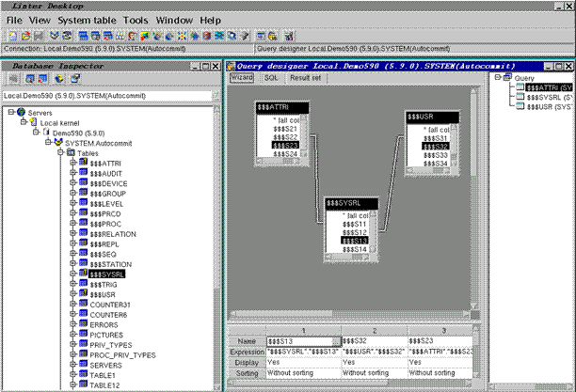Click the Query icon in right tree panel
The height and width of the screenshot is (392, 576).
tap(509, 77)
